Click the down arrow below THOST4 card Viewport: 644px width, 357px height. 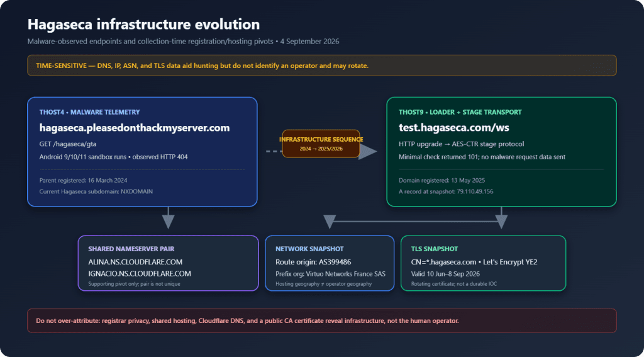(168, 218)
